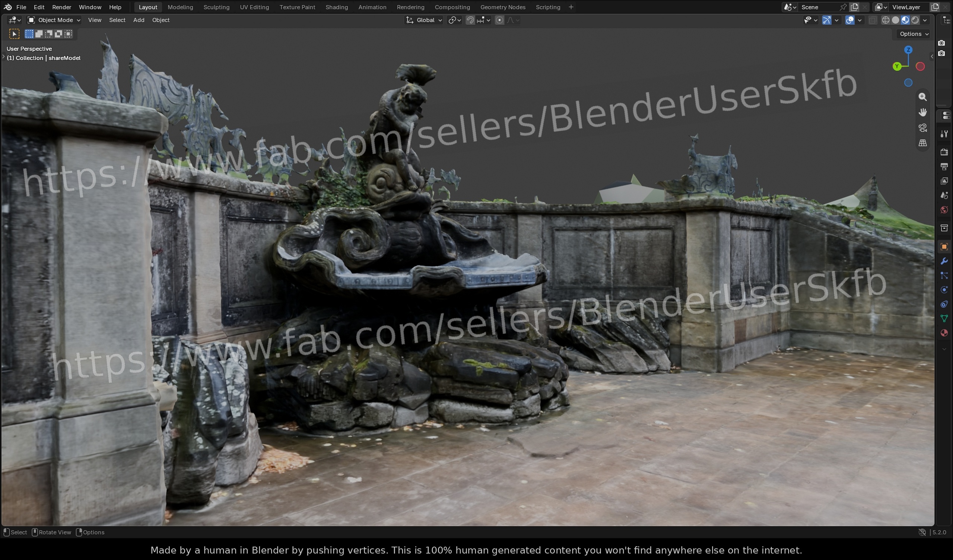The width and height of the screenshot is (953, 560).
Task: Open Global transform orientation dropdown
Action: [x=424, y=20]
